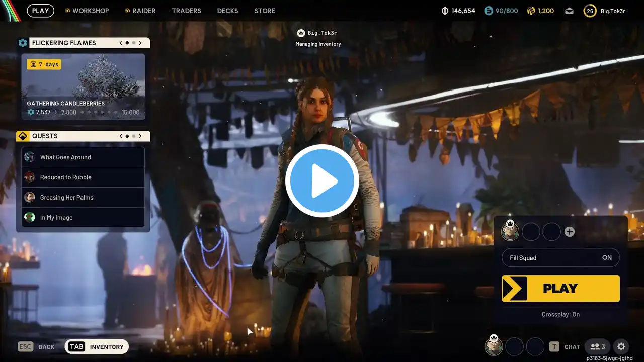Open the CHAT button
The height and width of the screenshot is (362, 644).
point(572,347)
